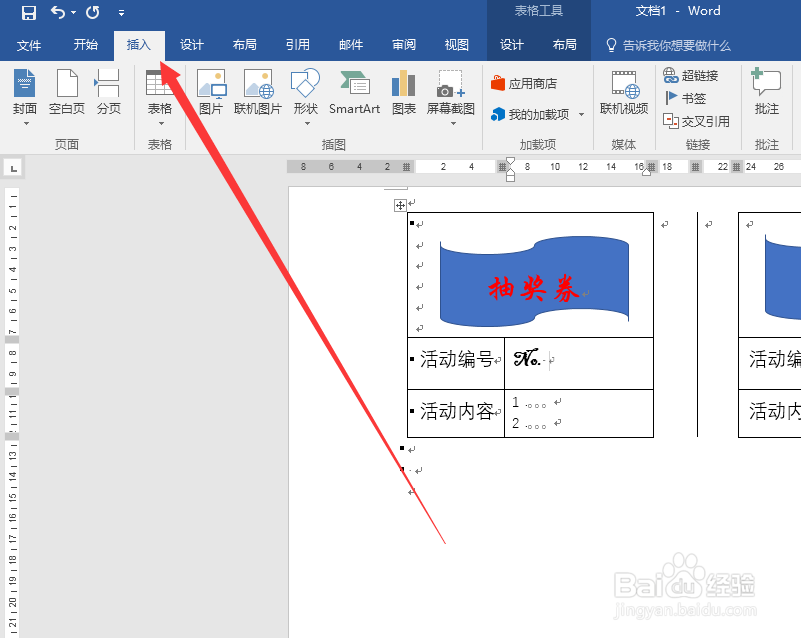This screenshot has width=801, height=638.
Task: Open the table tools 布局 tab
Action: tap(564, 45)
